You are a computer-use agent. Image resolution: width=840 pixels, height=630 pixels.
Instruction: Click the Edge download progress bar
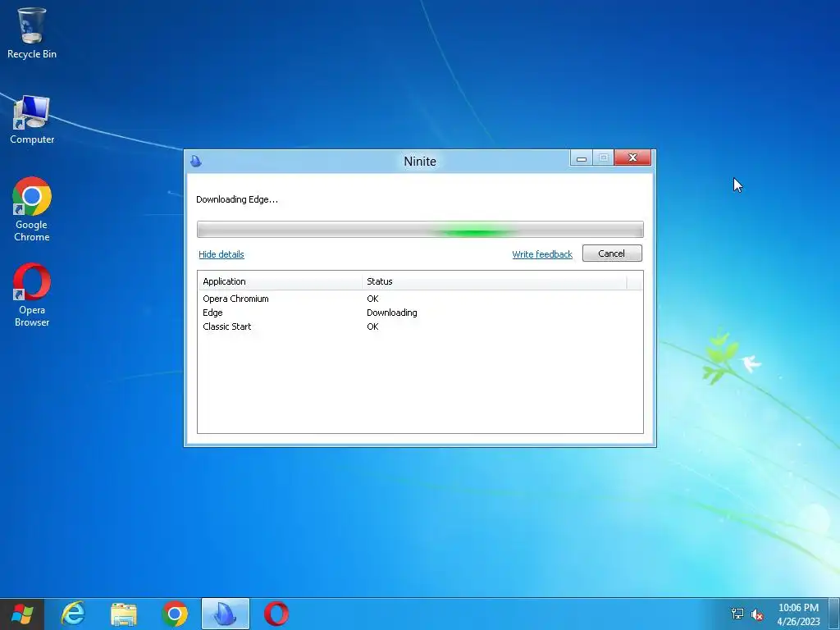420,230
